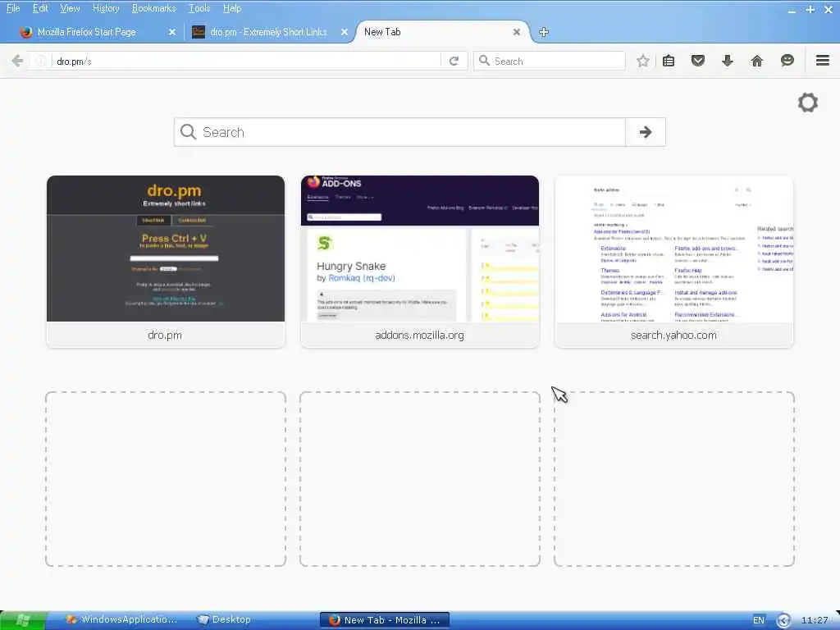Click the magnifier icon in toolbar search box
Image resolution: width=840 pixels, height=630 pixels.
point(484,61)
